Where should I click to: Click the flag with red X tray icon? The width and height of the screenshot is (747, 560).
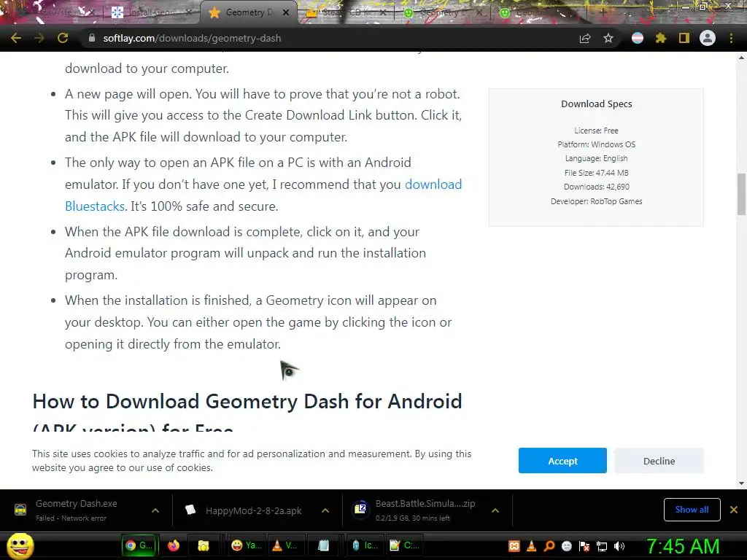pos(584,546)
